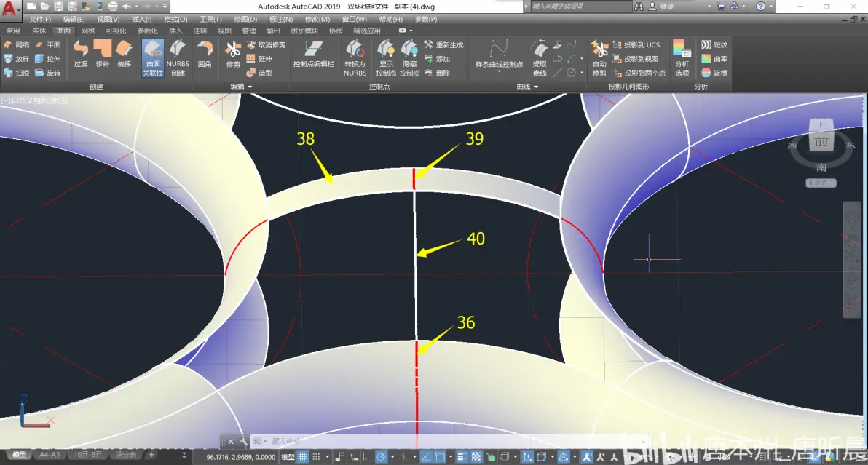Select the 放样 (Loft) tool
868x465 pixels.
[x=16, y=59]
